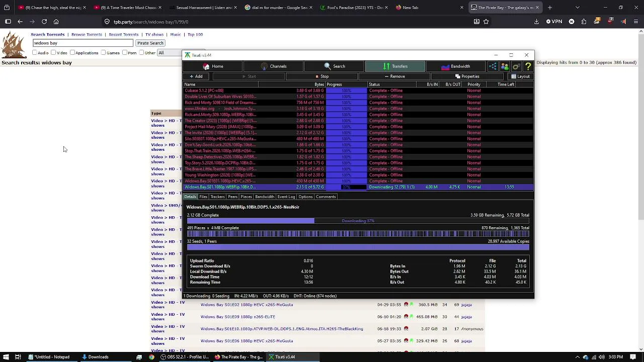Open the Tixati Bandwidth view

coord(456,66)
